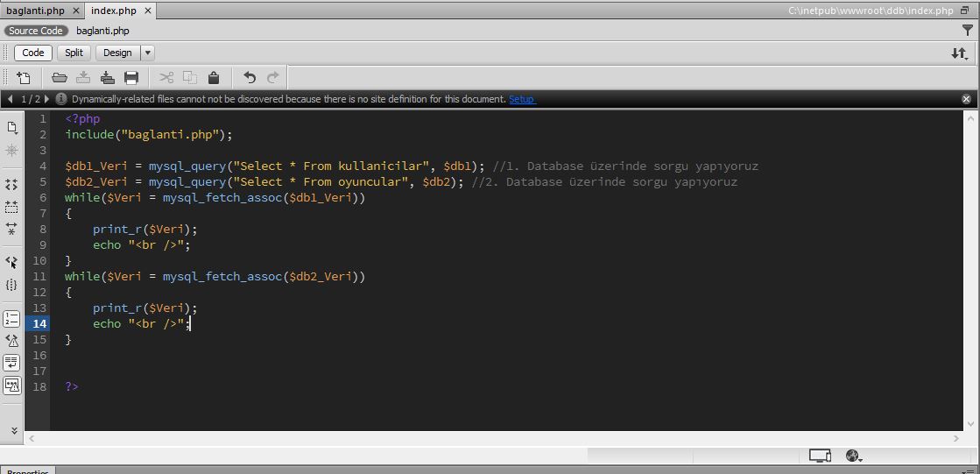The height and width of the screenshot is (474, 980).
Task: Click the New Document icon
Action: pos(23,78)
